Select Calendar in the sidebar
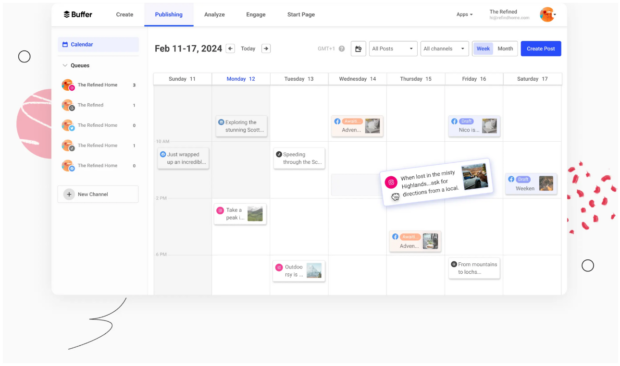This screenshot has width=620, height=366. 98,44
